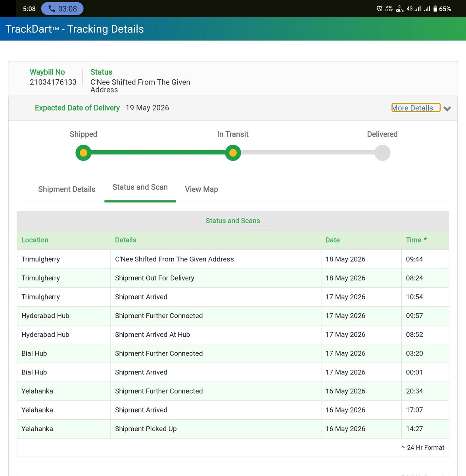This screenshot has height=476, width=466.
Task: Tap the ongoing call 03:08 pill
Action: point(62,9)
